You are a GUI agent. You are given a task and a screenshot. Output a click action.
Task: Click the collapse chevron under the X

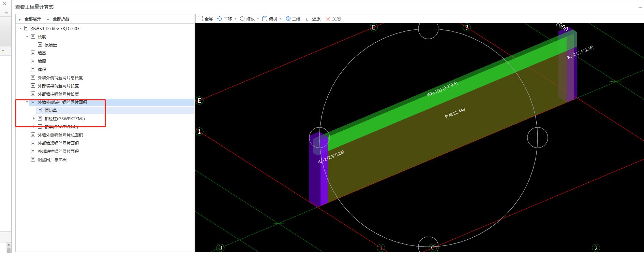click(x=6, y=13)
